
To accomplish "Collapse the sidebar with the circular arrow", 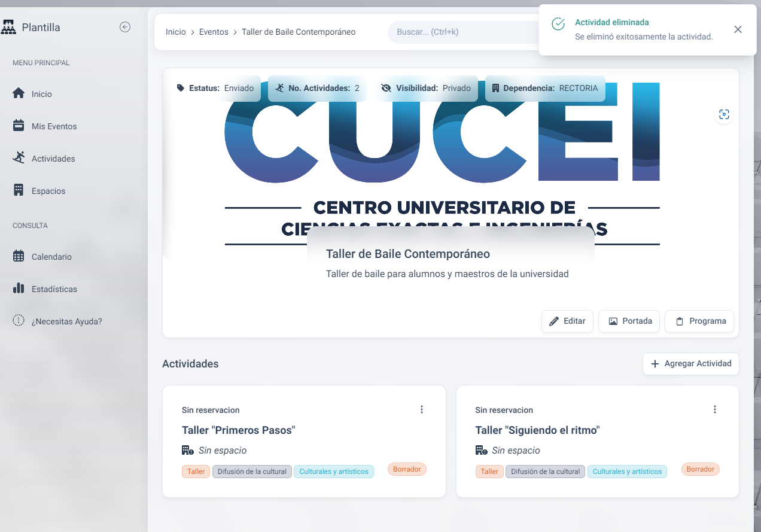I will pyautogui.click(x=125, y=27).
